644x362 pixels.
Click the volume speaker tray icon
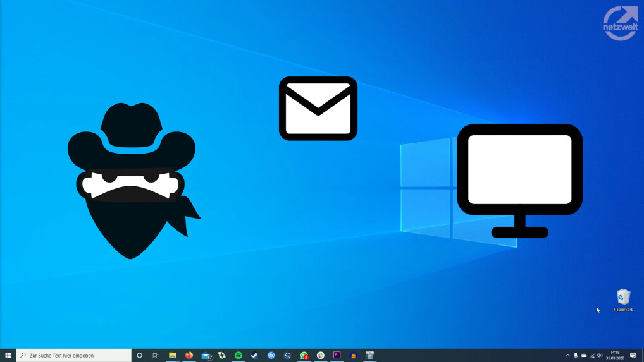600,355
